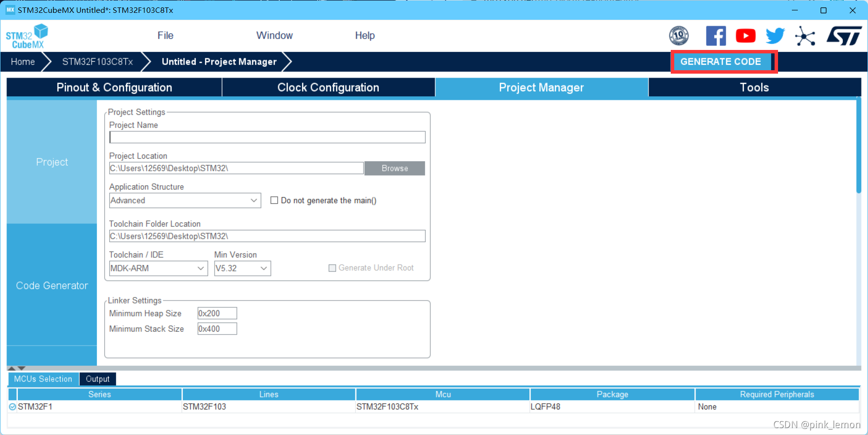
Task: Click Browse for project location
Action: pyautogui.click(x=394, y=168)
